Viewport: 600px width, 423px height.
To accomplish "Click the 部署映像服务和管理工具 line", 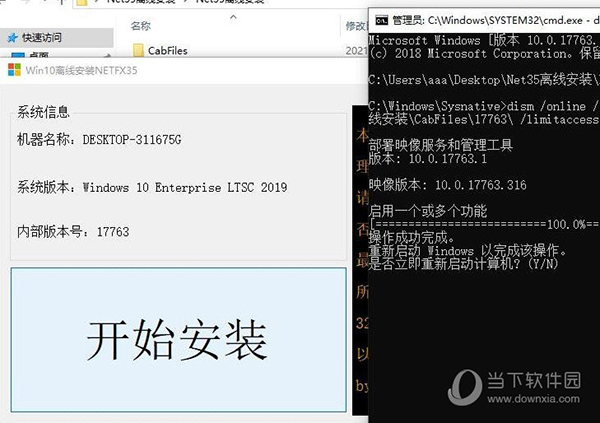I will pyautogui.click(x=440, y=145).
